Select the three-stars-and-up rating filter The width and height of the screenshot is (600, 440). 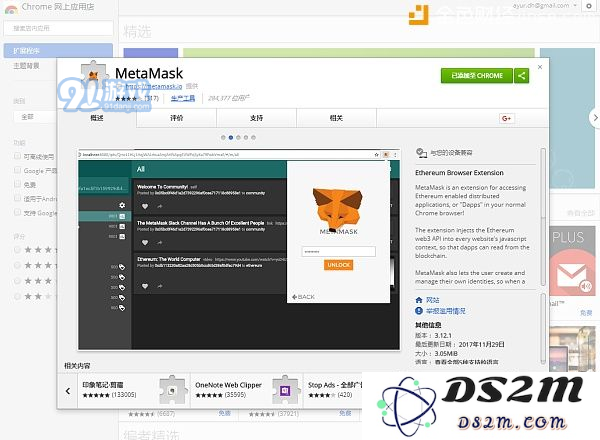pyautogui.click(x=17, y=281)
